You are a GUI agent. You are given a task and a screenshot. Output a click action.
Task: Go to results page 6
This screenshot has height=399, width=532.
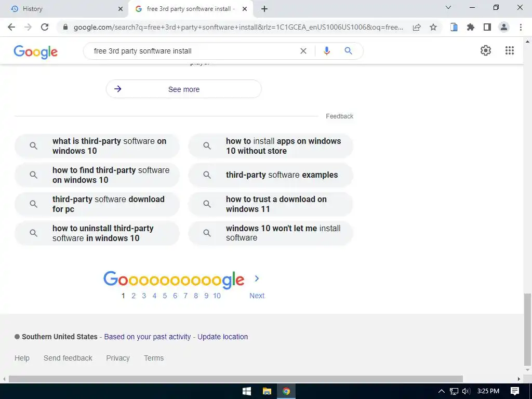175,296
